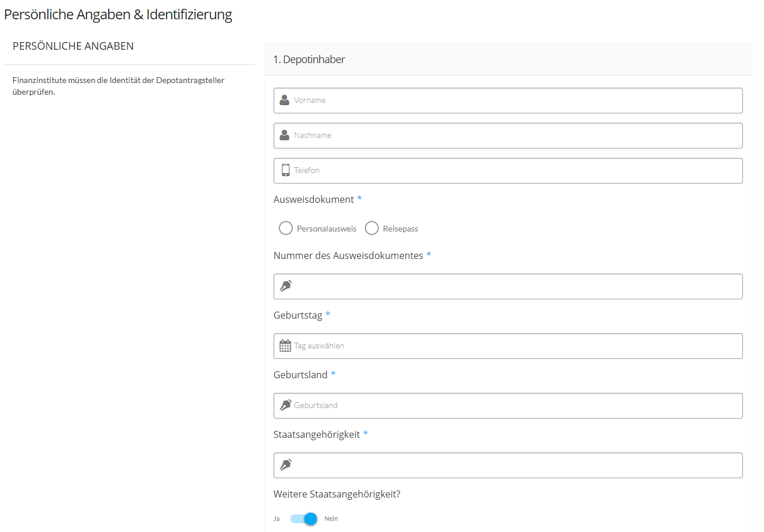Click the Nein label beside the switch

(331, 519)
